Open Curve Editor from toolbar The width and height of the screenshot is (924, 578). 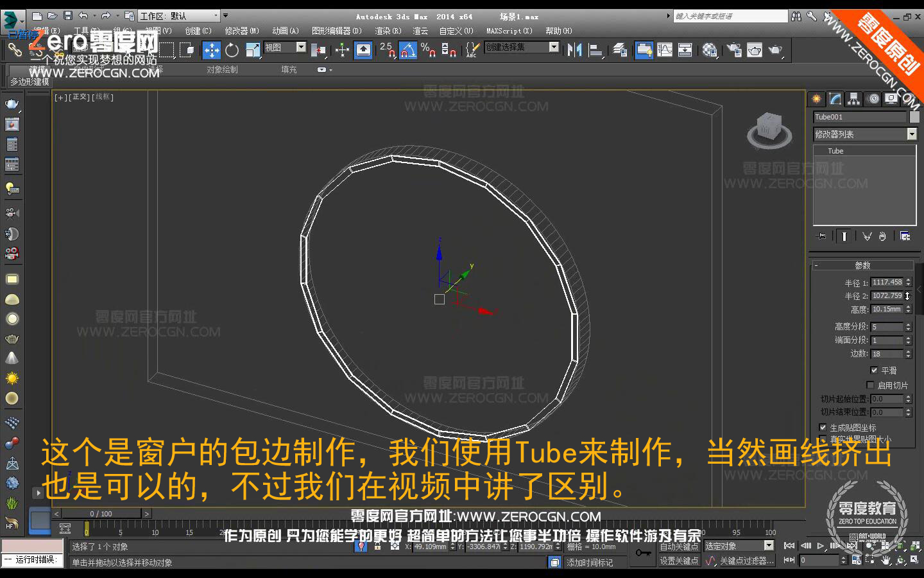click(665, 49)
